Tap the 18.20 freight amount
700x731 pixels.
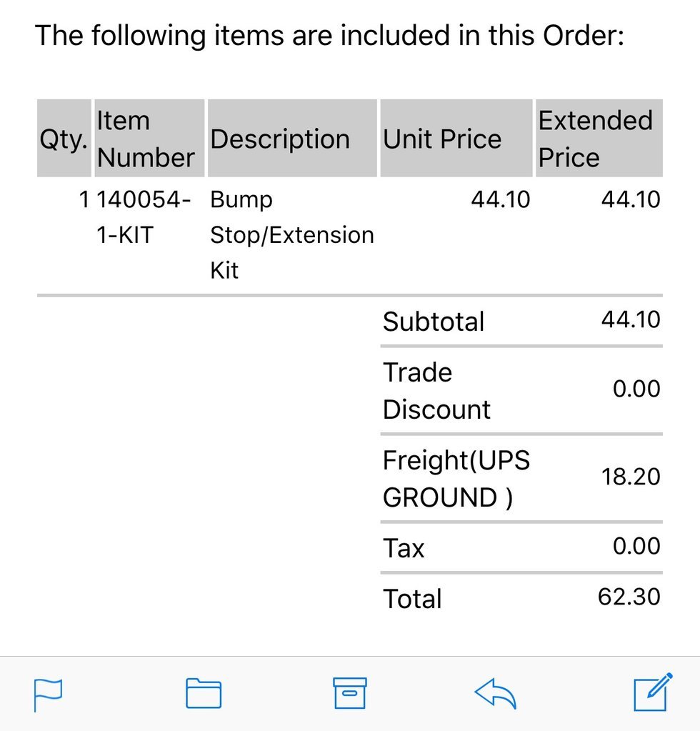(x=631, y=477)
